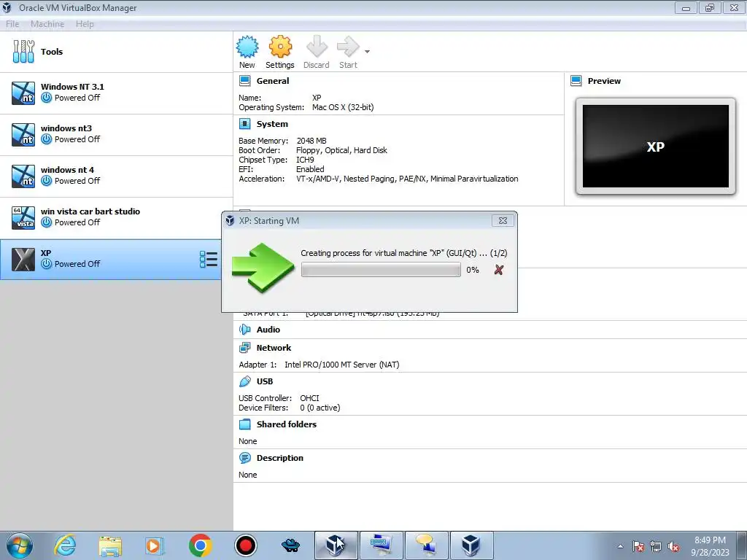Click the Preview panel header icon

576,81
